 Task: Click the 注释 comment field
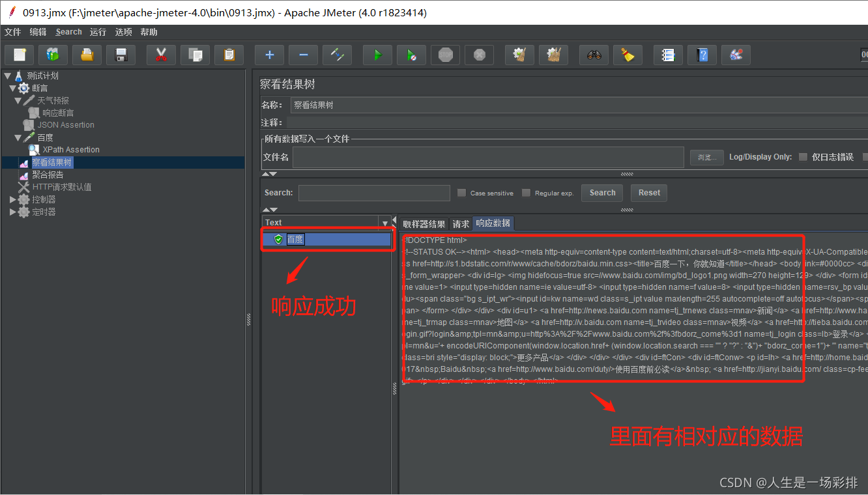577,122
